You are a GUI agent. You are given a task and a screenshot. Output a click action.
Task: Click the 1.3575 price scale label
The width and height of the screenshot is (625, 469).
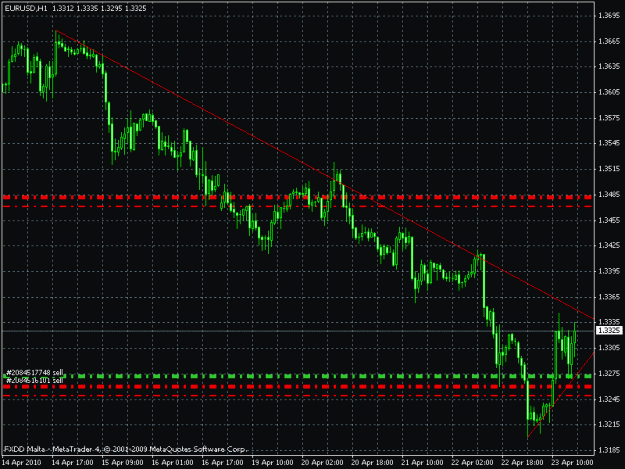point(609,118)
